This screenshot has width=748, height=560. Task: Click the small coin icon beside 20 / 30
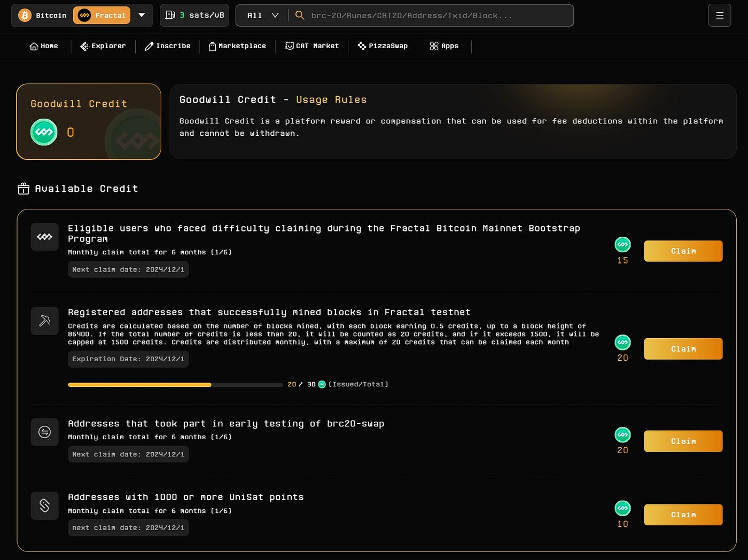pyautogui.click(x=322, y=384)
